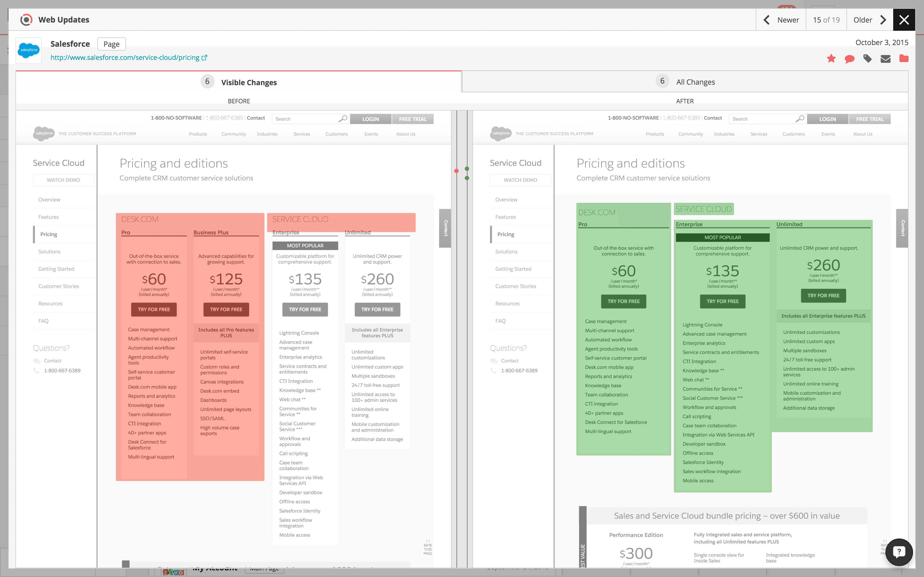Switch to the All Changes tab
Viewport: 924px width, 577px height.
point(685,82)
